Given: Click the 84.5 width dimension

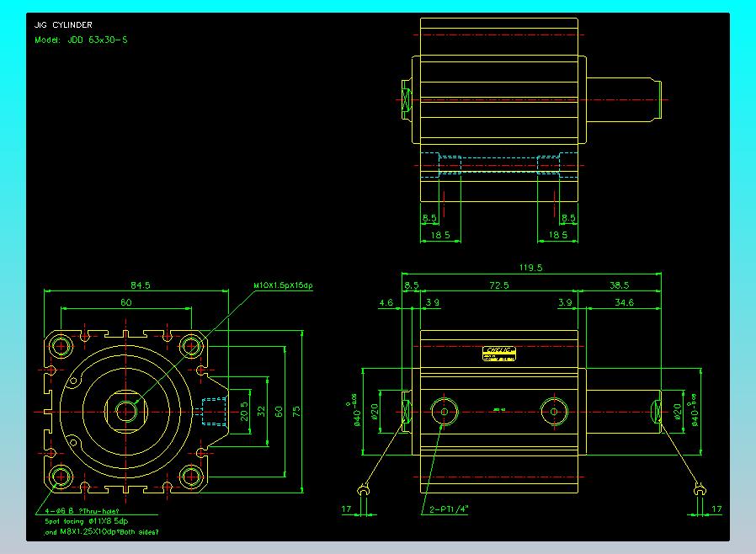Looking at the screenshot, I should (141, 285).
